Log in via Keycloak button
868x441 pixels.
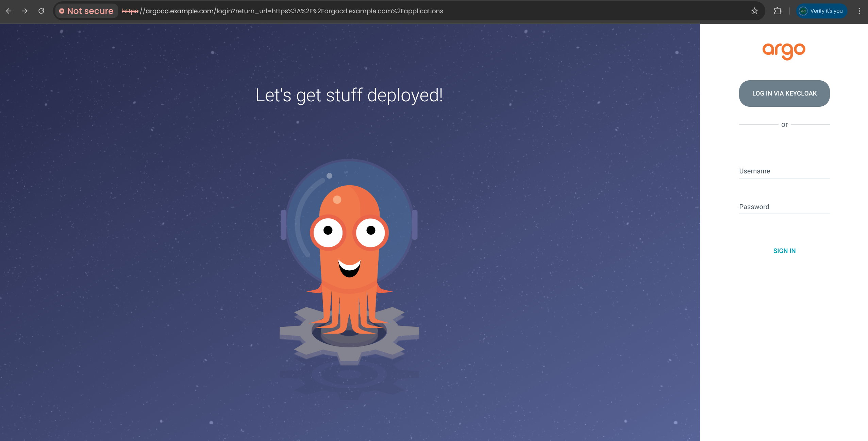pos(784,94)
